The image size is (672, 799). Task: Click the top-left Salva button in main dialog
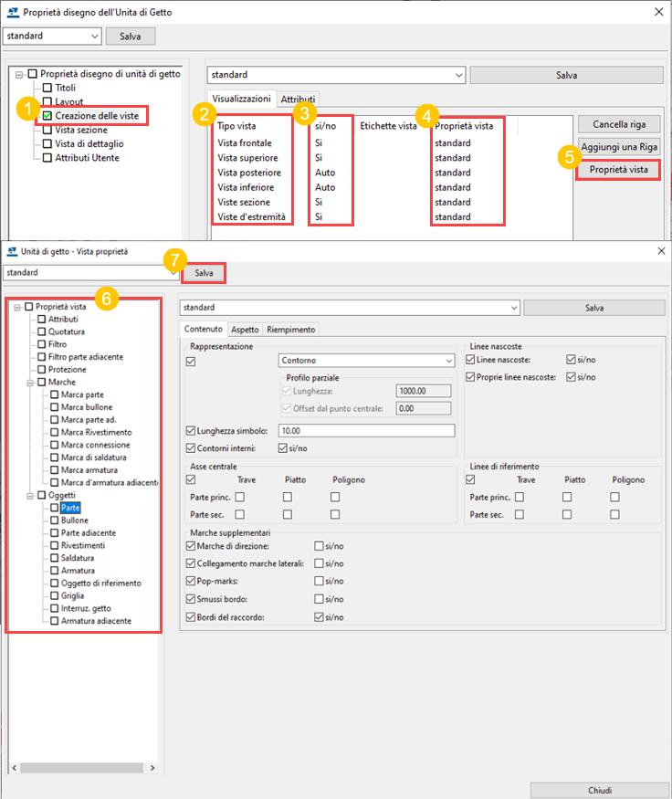point(131,37)
